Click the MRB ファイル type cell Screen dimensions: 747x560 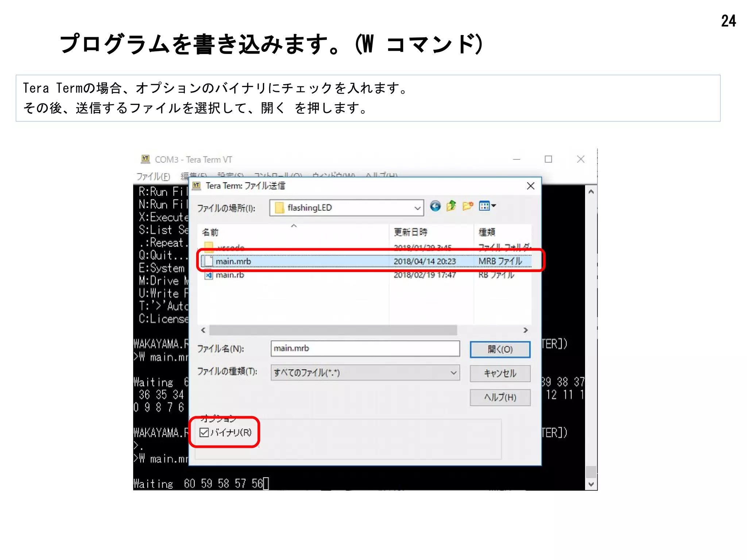500,261
